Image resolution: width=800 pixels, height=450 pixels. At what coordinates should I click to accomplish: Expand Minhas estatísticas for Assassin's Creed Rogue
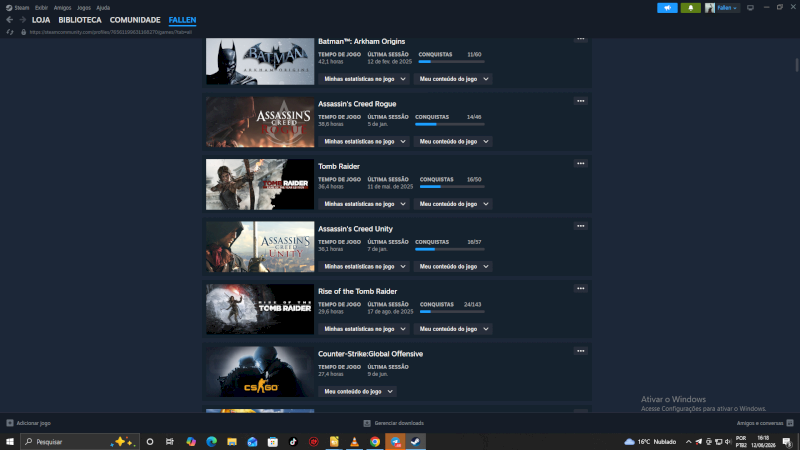click(x=364, y=141)
